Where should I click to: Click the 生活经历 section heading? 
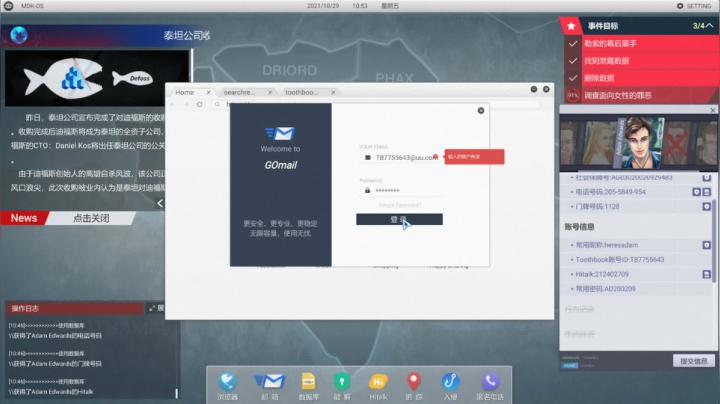click(579, 334)
